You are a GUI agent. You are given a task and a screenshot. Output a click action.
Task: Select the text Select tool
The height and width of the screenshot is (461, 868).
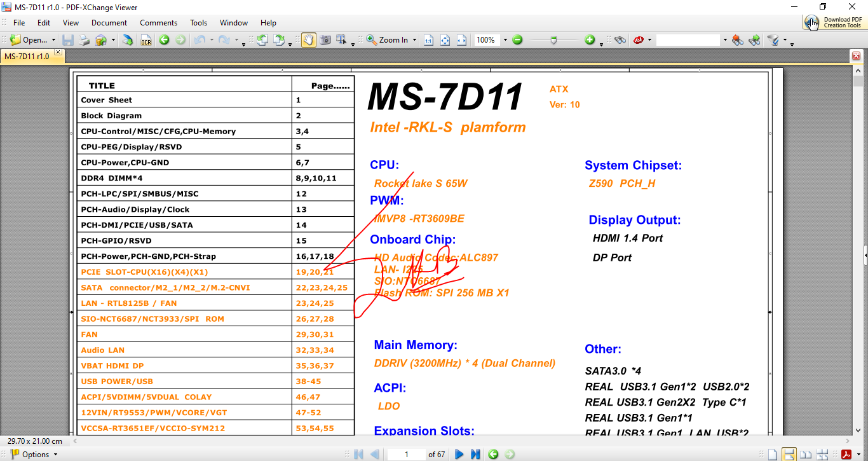click(341, 39)
